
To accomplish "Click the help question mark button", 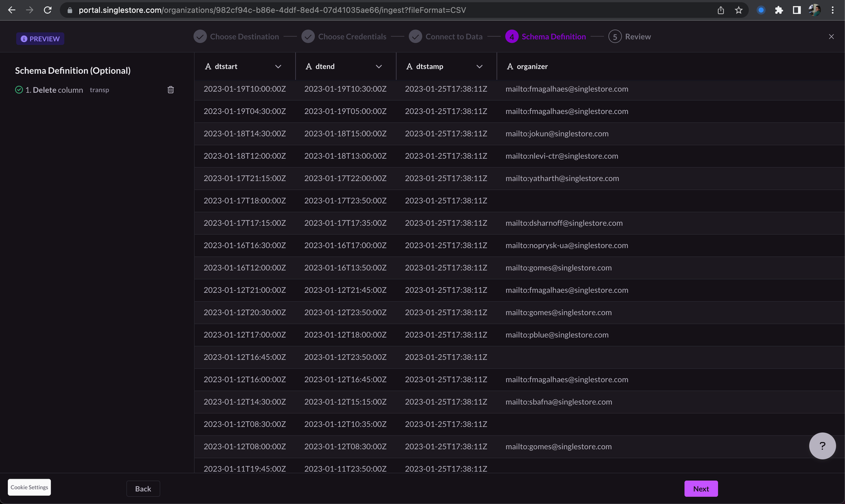I will tap(822, 446).
